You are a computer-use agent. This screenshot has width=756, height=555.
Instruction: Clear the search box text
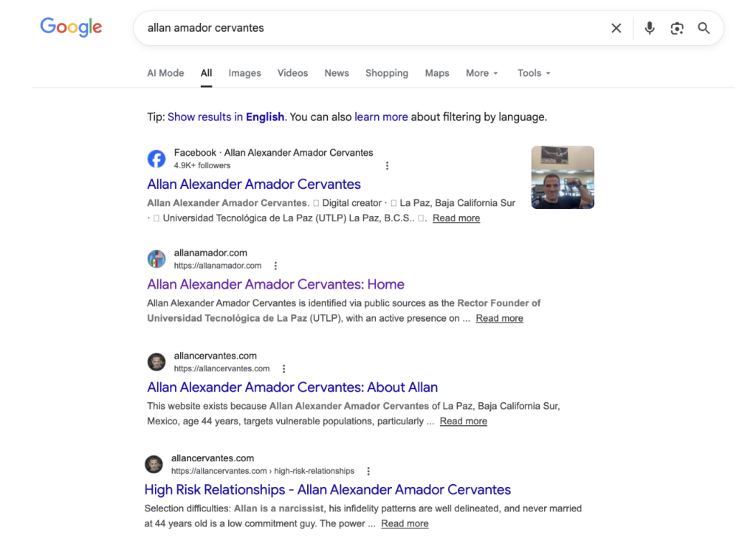pos(616,28)
